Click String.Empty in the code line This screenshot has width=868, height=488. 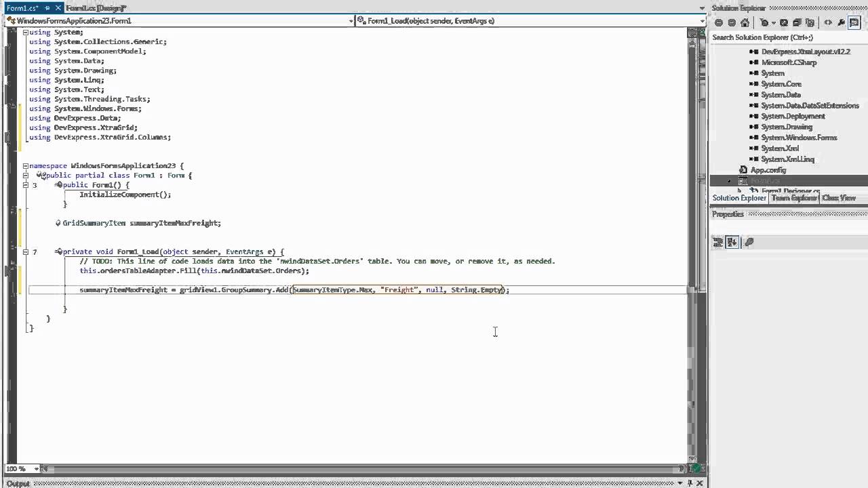(x=476, y=290)
